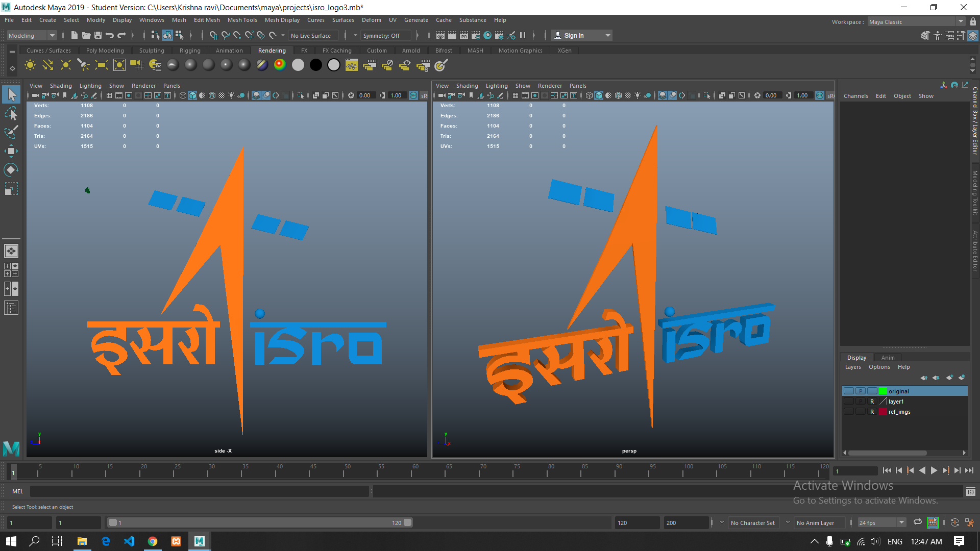Click the MEL script language label
Image resolution: width=980 pixels, height=551 pixels.
coord(18,491)
